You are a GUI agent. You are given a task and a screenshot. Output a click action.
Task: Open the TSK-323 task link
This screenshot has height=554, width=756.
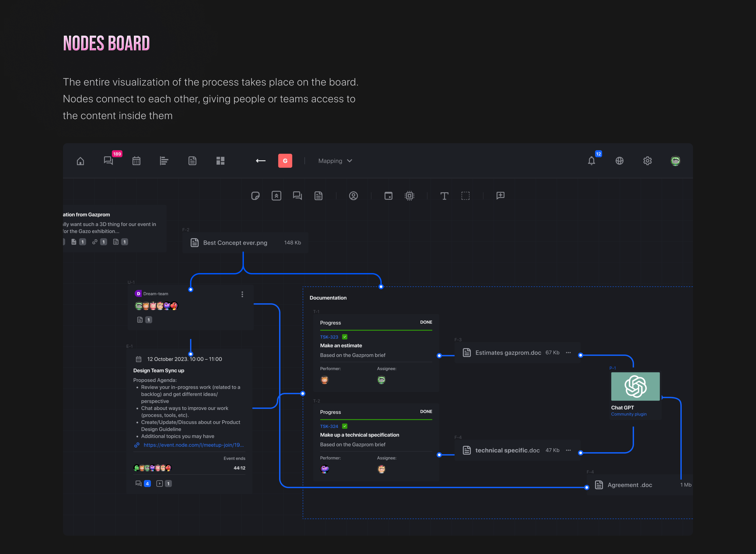(329, 337)
